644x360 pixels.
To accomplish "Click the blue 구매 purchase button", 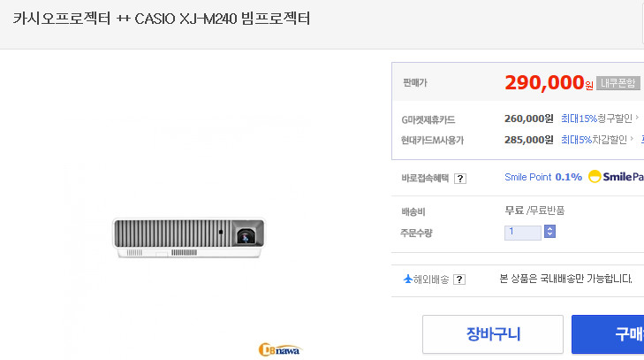I will click(x=610, y=334).
